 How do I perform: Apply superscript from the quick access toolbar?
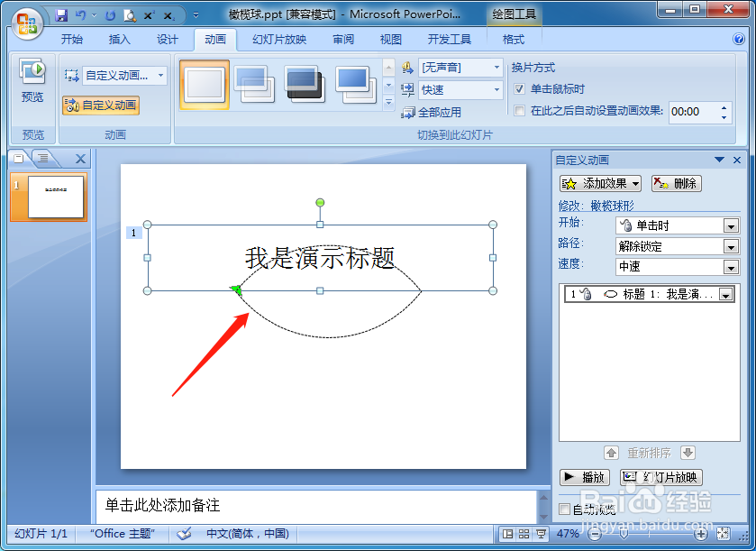[x=149, y=15]
